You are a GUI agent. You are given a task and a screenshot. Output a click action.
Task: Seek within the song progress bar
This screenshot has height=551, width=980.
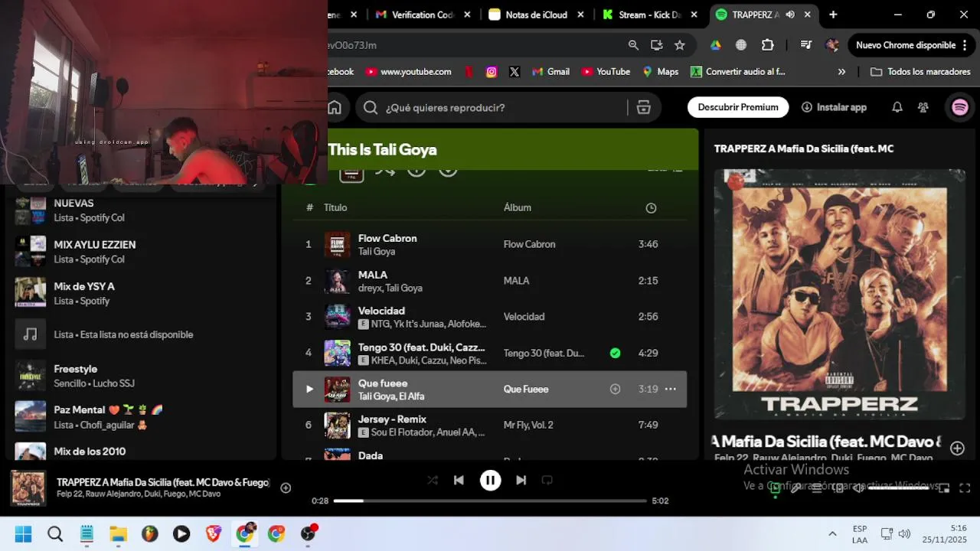tap(490, 501)
